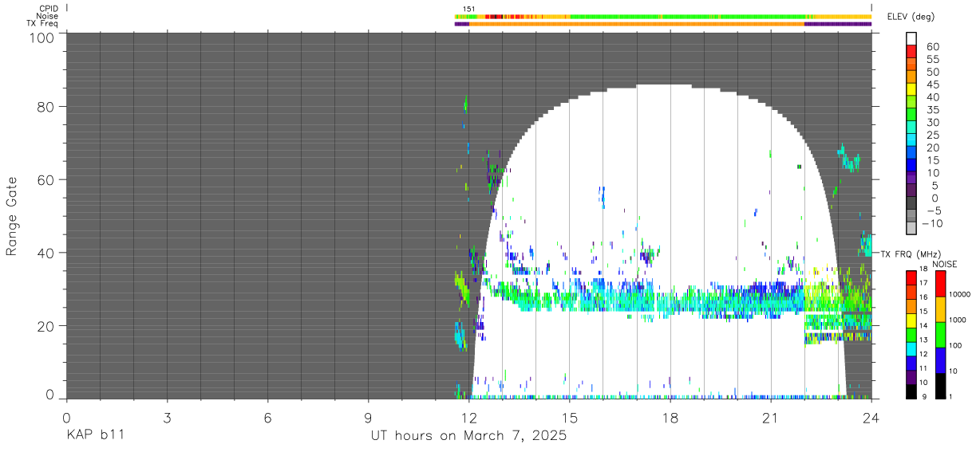
Task: Pick the blue segment of the NOISE bar
Action: (x=942, y=360)
